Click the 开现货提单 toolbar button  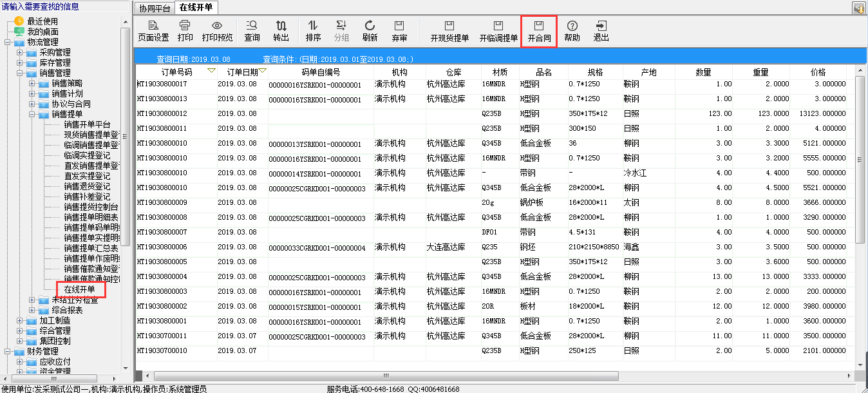click(x=449, y=31)
